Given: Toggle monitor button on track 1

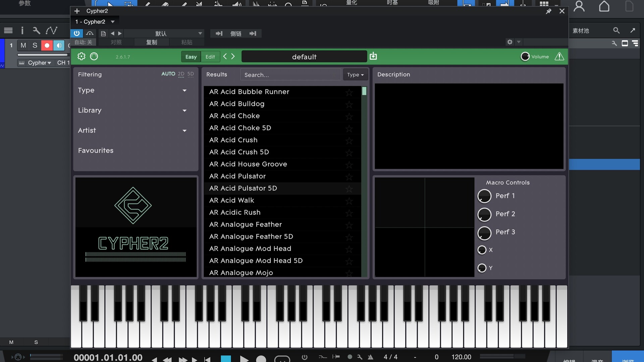Looking at the screenshot, I should (x=59, y=45).
